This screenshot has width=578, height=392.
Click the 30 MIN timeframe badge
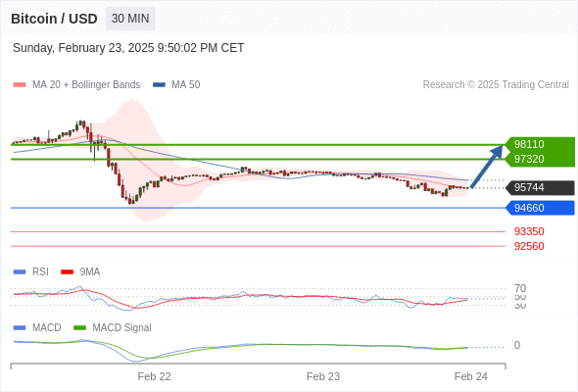[130, 19]
